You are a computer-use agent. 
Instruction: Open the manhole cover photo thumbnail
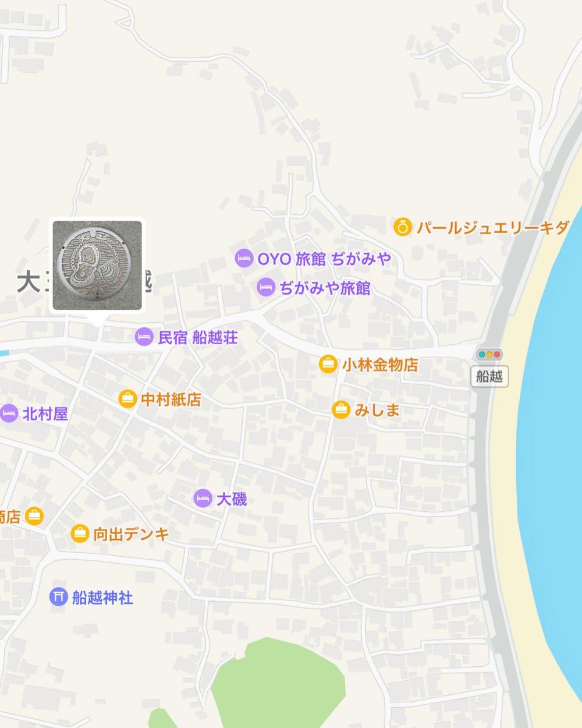point(97,265)
